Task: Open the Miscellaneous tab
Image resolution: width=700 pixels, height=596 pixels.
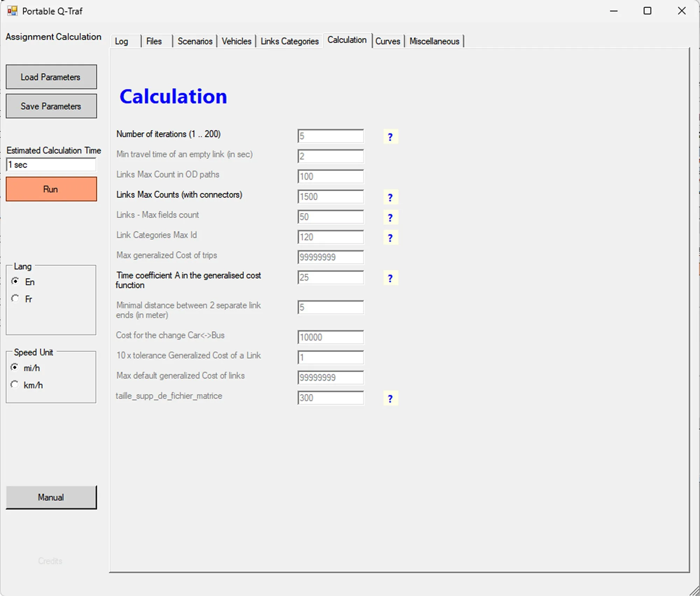Action: coord(434,41)
